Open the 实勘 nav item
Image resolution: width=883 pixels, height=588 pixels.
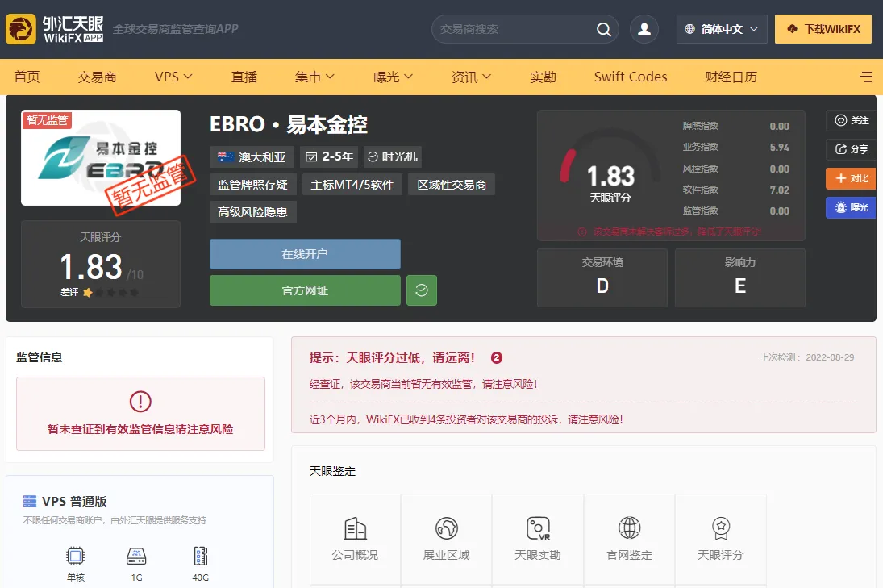tap(543, 77)
